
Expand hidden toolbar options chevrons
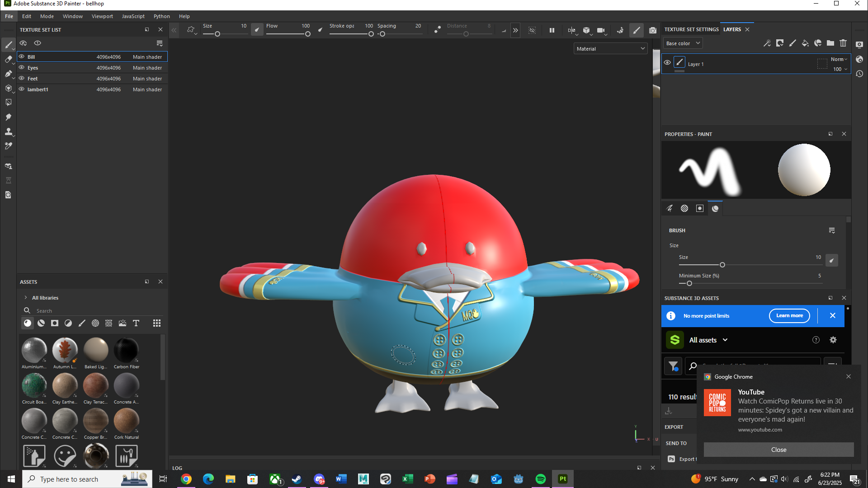[x=515, y=30]
